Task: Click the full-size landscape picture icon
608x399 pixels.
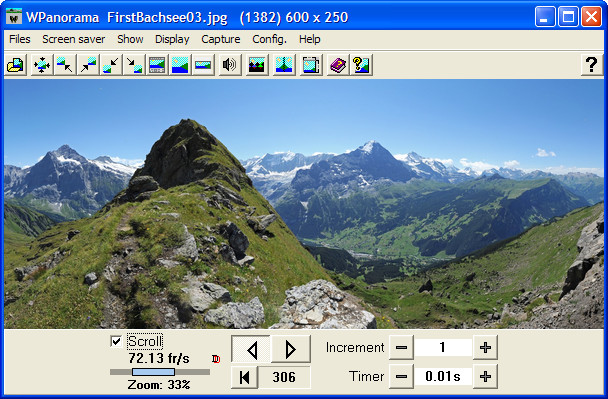Action: (180, 64)
